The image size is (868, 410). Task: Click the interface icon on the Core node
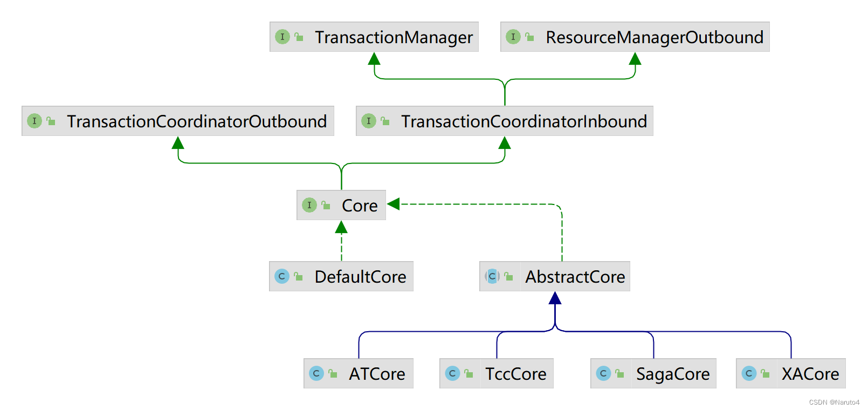coord(309,205)
